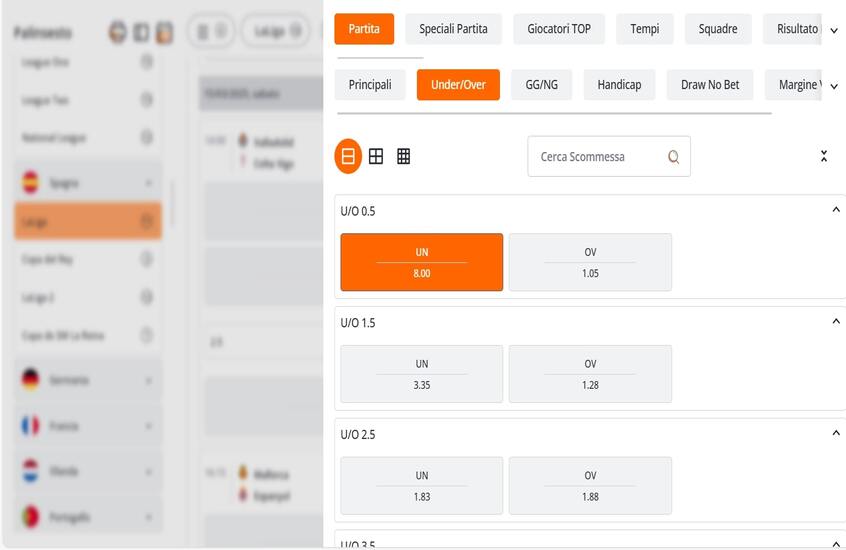Select the two-by-two grid layout icon
Viewport: 846px width, 550px height.
[x=376, y=156]
